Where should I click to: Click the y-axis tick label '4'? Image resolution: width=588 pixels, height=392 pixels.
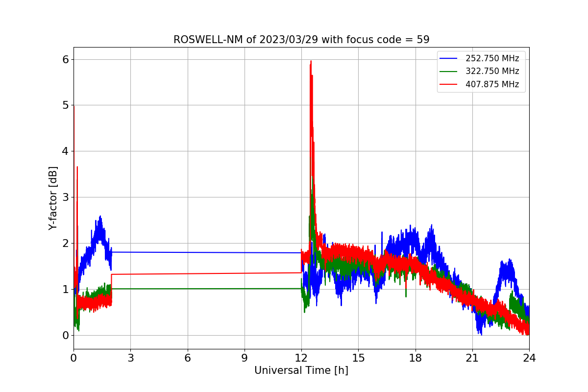click(65, 151)
